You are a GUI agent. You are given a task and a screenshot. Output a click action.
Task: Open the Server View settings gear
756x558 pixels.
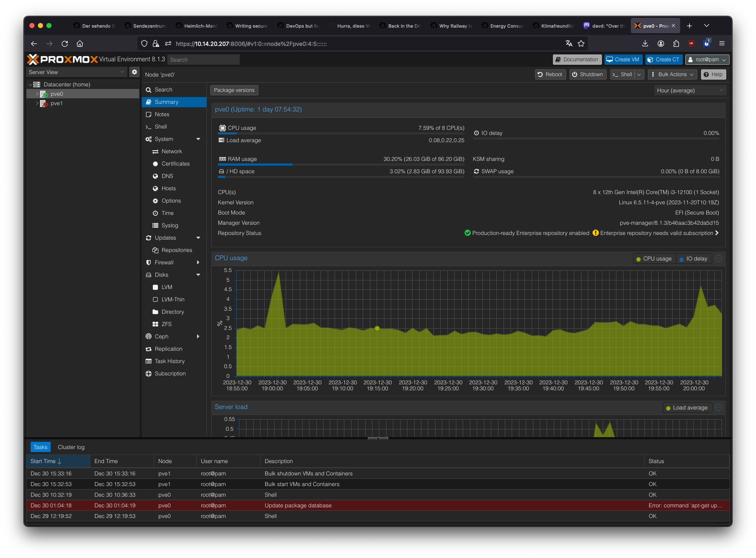pyautogui.click(x=135, y=72)
